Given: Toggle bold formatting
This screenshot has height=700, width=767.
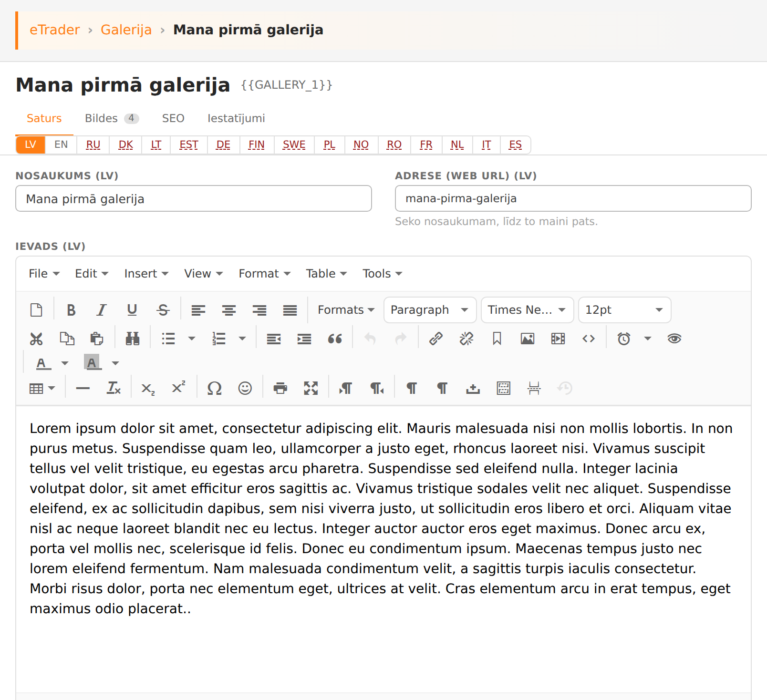Looking at the screenshot, I should [71, 310].
